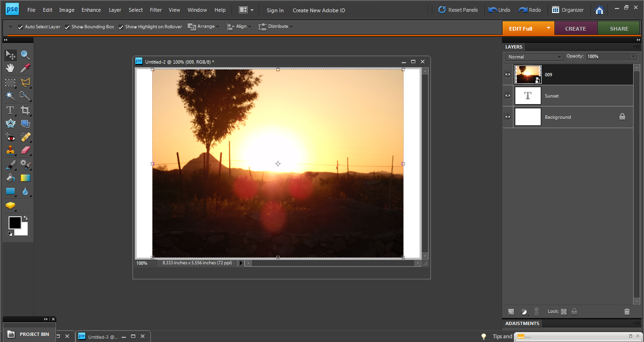Image resolution: width=644 pixels, height=342 pixels.
Task: Open the Filter menu
Action: (x=156, y=9)
